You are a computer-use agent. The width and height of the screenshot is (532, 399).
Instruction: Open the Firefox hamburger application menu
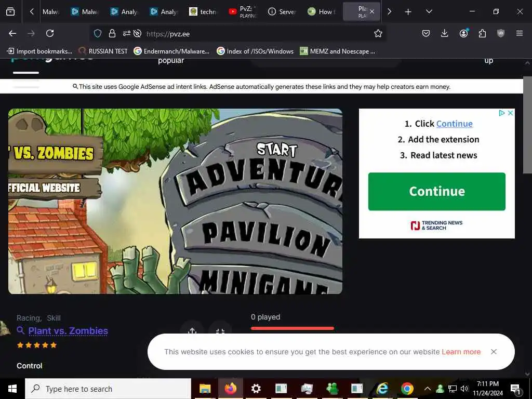520,33
